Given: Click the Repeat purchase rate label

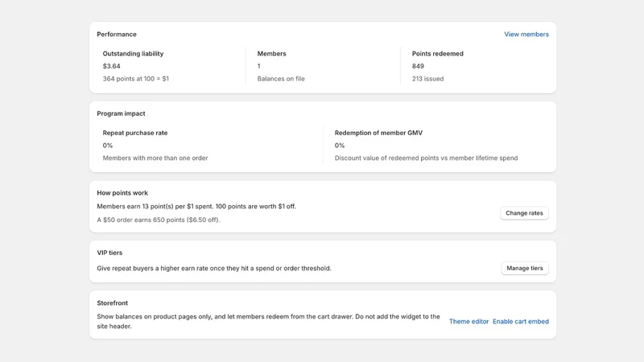Looking at the screenshot, I should point(135,133).
